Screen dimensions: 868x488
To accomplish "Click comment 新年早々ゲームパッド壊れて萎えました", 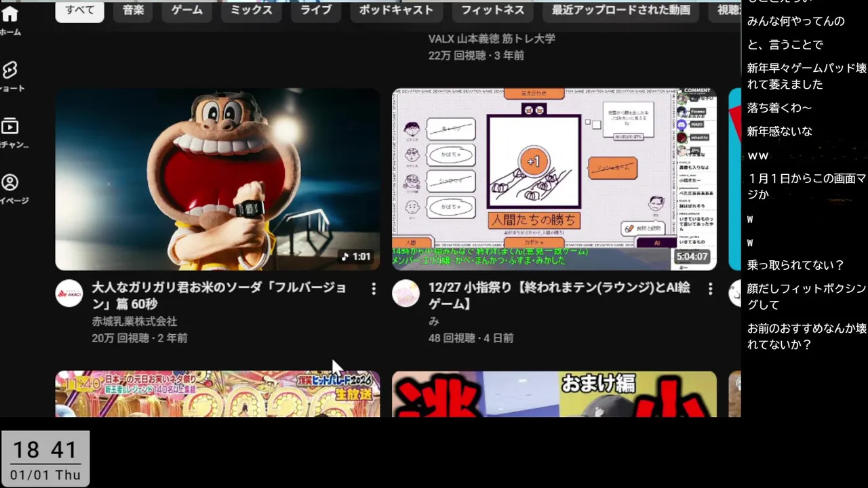I will pos(807,76).
